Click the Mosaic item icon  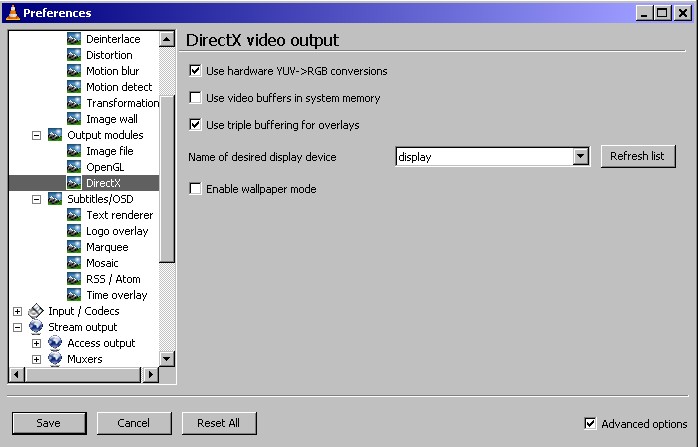[74, 263]
